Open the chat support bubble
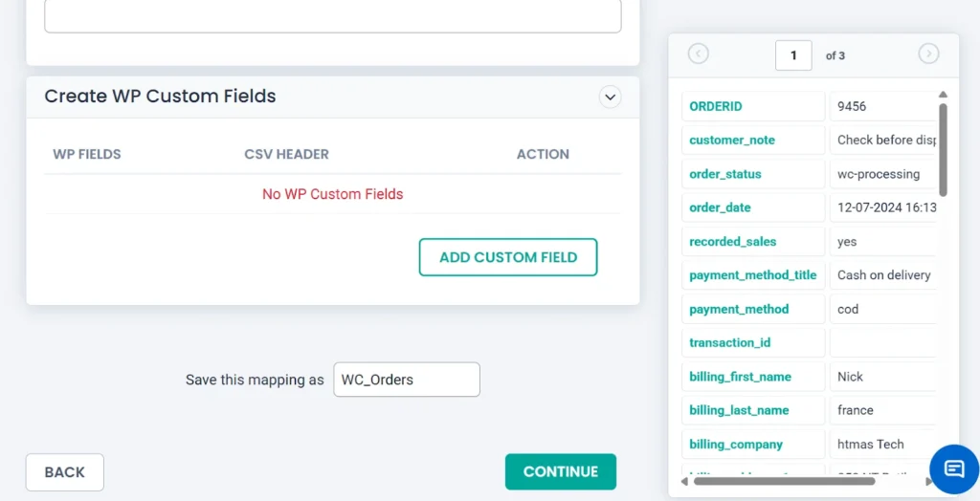Screen dimensions: 980x501 click(954, 468)
